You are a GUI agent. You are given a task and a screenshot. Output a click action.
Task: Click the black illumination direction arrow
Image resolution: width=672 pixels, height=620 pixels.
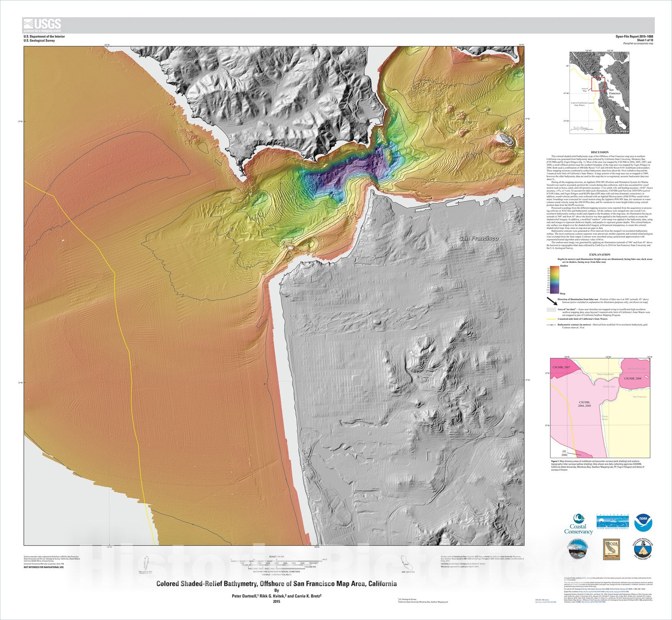(x=552, y=301)
